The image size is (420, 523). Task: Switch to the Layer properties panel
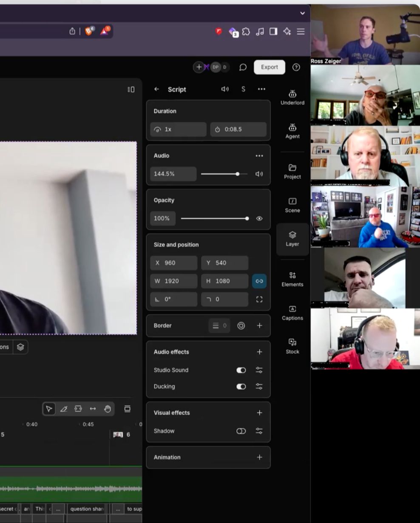(x=292, y=239)
